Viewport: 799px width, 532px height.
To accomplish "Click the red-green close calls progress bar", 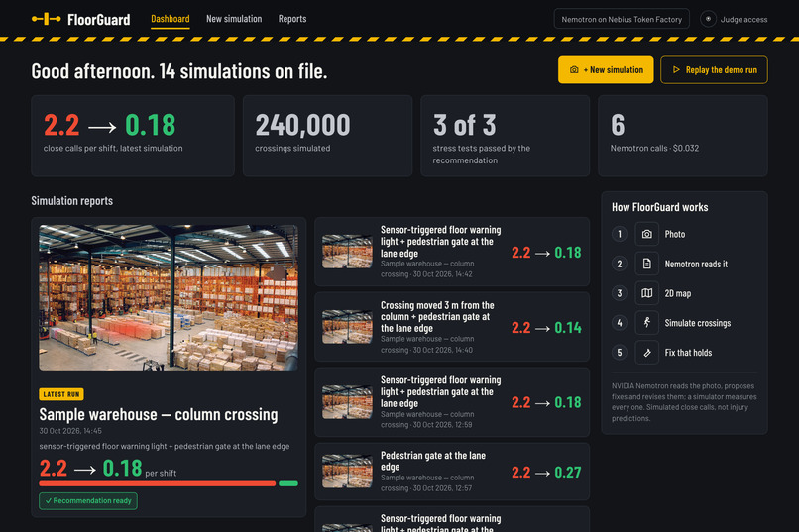I will pos(169,483).
